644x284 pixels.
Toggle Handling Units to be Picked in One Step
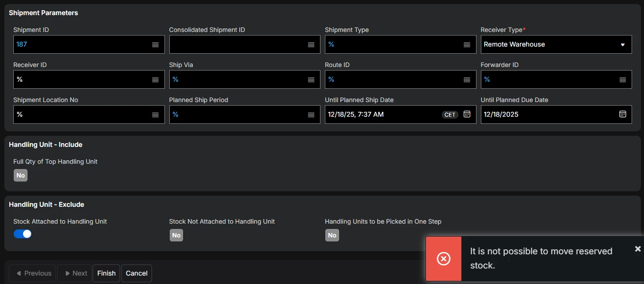coord(332,235)
